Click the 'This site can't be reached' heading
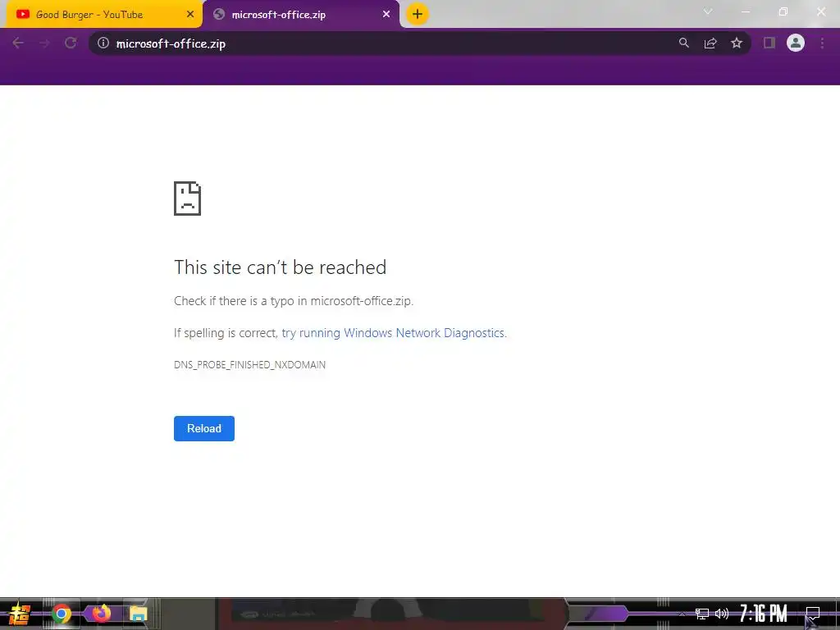This screenshot has height=630, width=840. [281, 267]
